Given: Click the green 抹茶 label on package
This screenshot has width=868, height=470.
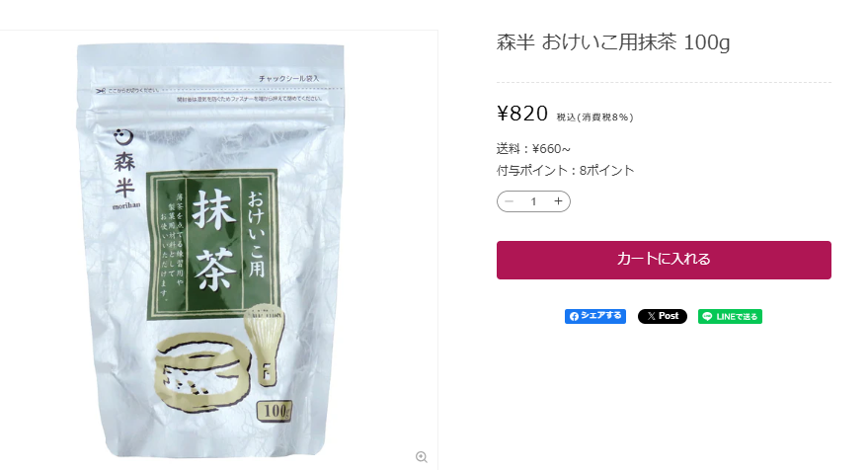Looking at the screenshot, I should pos(212,244).
